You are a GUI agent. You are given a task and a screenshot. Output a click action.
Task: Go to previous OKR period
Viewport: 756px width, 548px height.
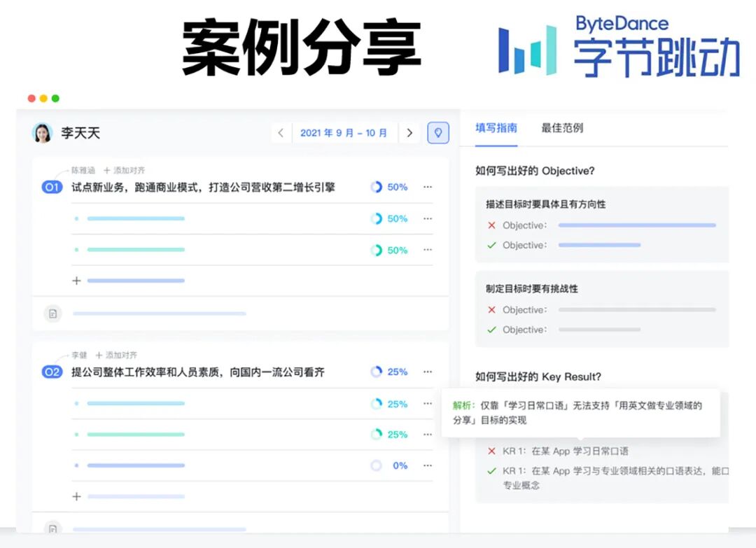281,133
